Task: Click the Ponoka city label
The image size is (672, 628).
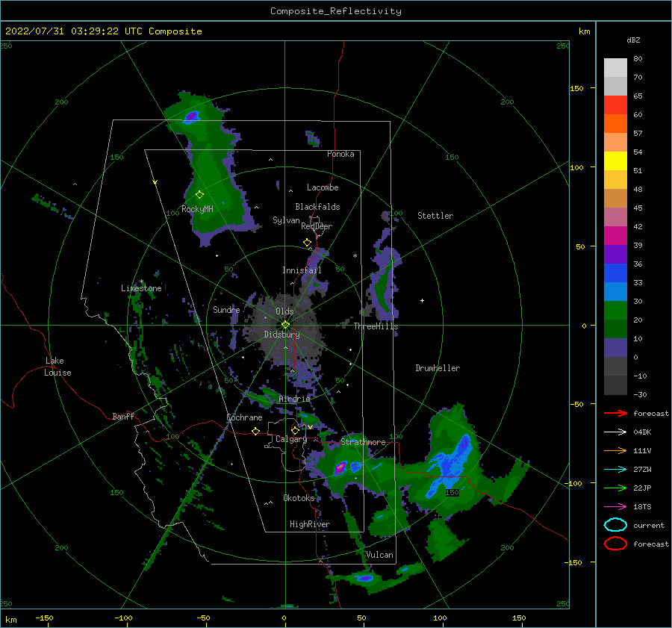Action: coord(340,154)
